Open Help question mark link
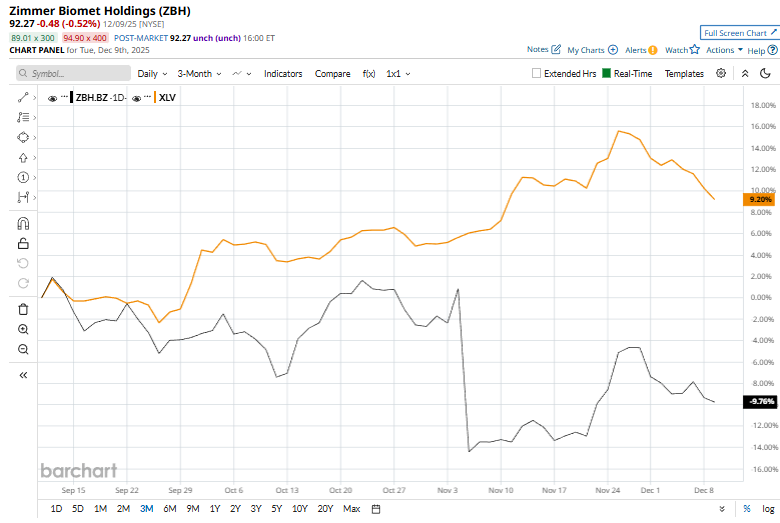The width and height of the screenshot is (780, 523). 762,50
